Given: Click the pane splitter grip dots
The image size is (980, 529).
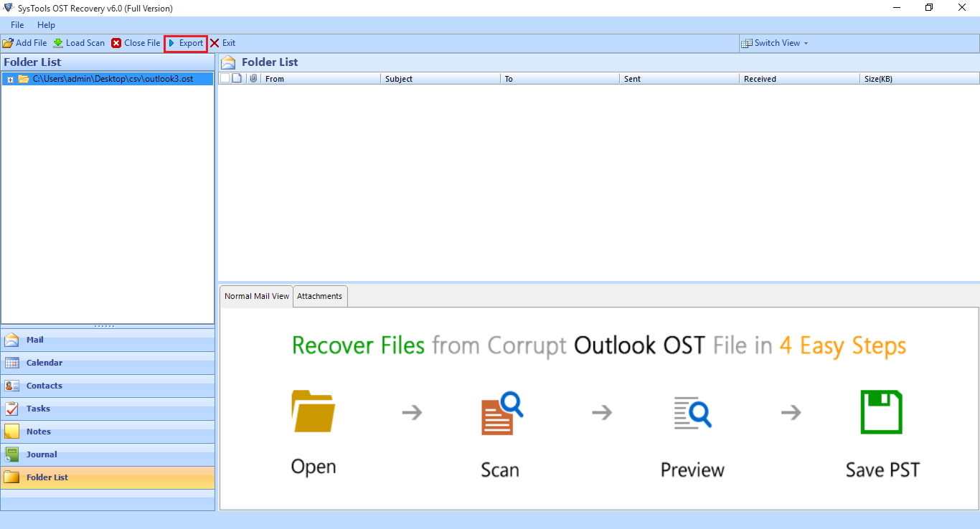Looking at the screenshot, I should [x=105, y=326].
